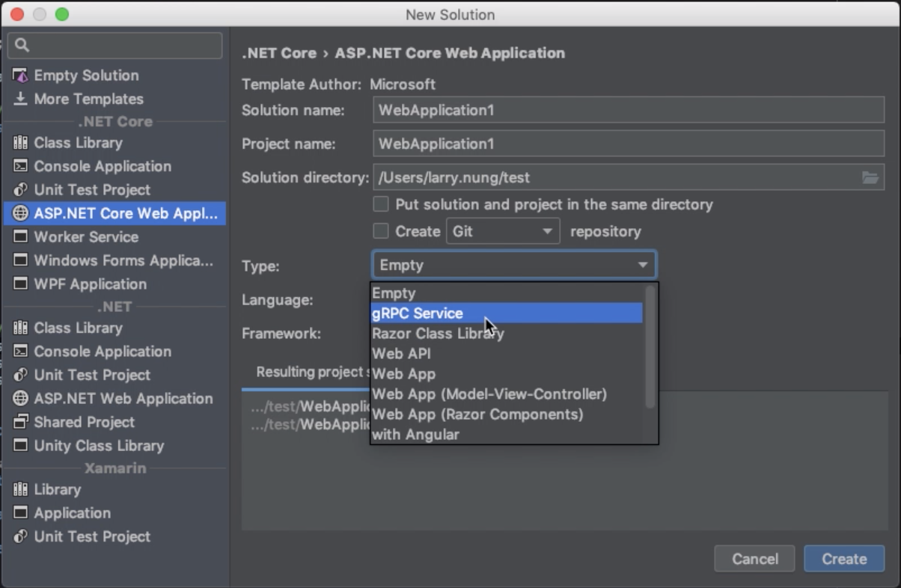Click into the Solution name field
Image resolution: width=901 pixels, height=588 pixels.
click(629, 110)
